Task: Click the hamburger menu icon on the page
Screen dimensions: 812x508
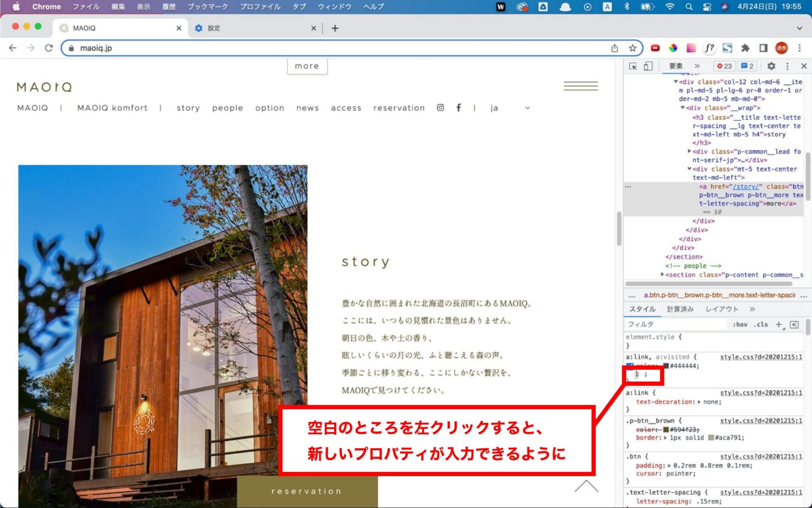Action: [x=581, y=86]
